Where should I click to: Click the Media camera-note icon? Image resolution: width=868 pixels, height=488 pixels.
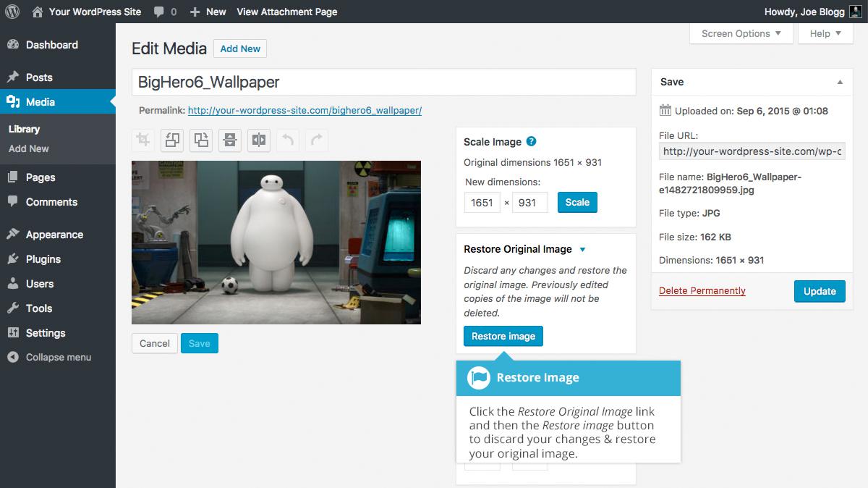coord(13,102)
